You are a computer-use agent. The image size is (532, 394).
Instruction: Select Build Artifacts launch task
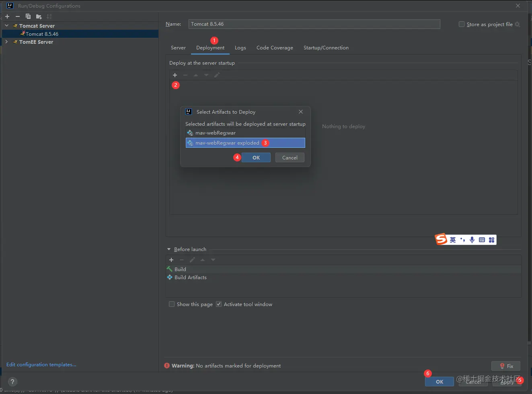tap(343, 278)
